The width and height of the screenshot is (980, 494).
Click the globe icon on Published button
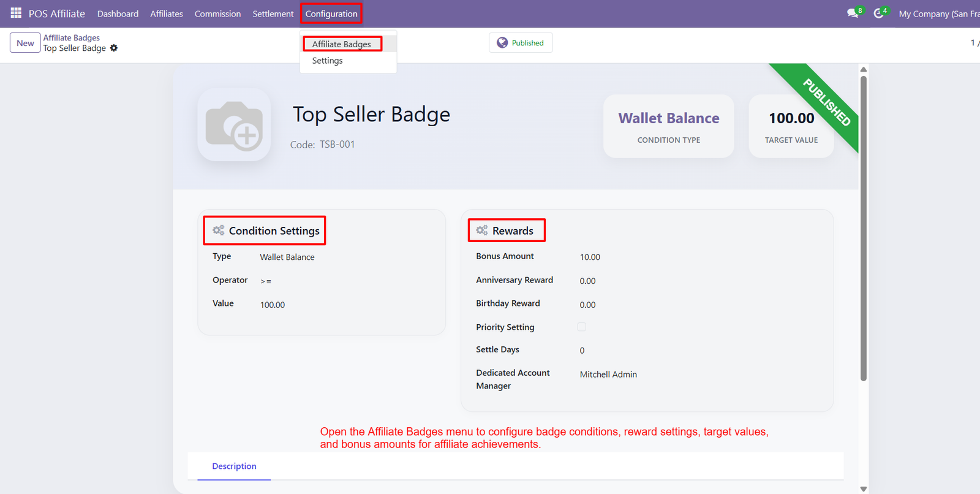[x=502, y=42]
